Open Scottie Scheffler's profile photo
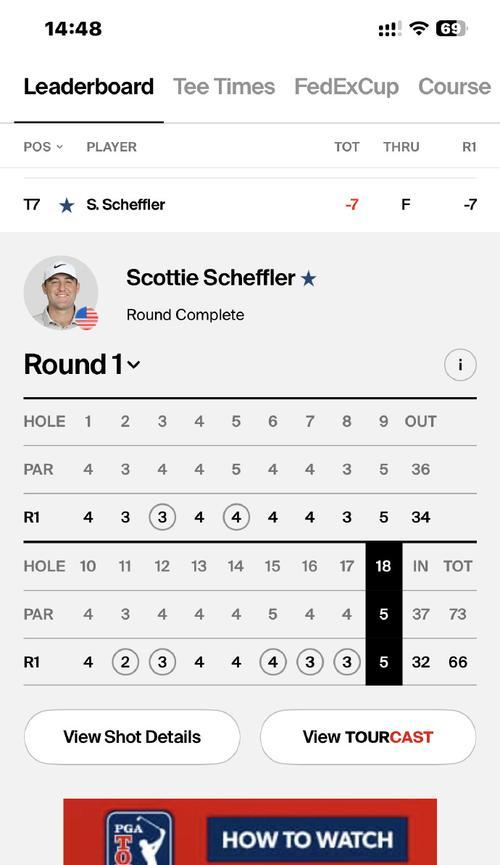The height and width of the screenshot is (865, 500). [61, 292]
